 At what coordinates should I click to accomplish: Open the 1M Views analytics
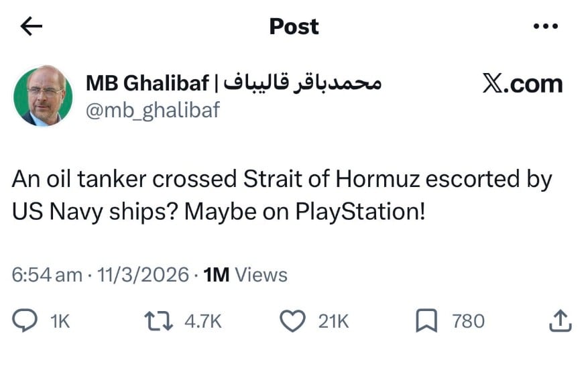tap(245, 275)
